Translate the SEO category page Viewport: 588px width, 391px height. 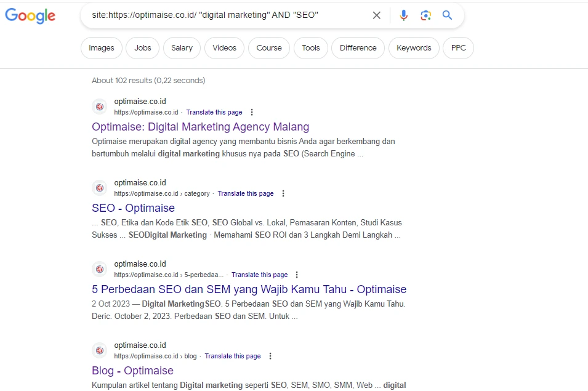tap(246, 193)
